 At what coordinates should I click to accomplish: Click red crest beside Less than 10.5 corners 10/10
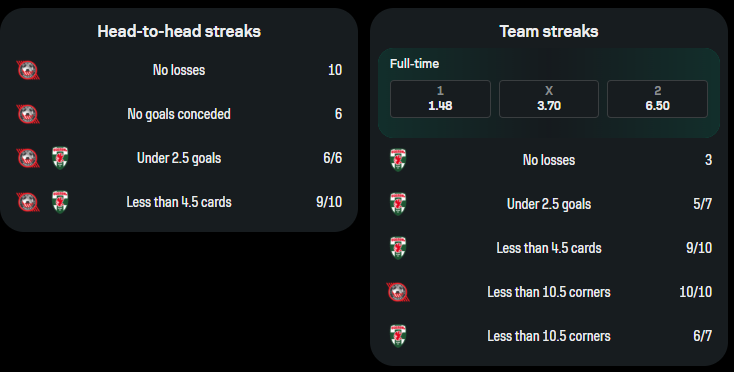398,292
